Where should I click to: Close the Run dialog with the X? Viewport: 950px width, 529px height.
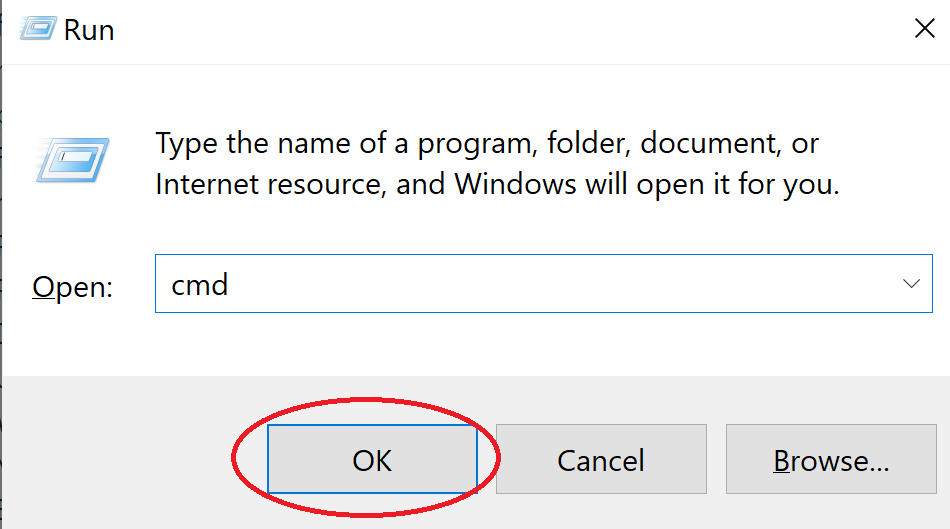[925, 28]
